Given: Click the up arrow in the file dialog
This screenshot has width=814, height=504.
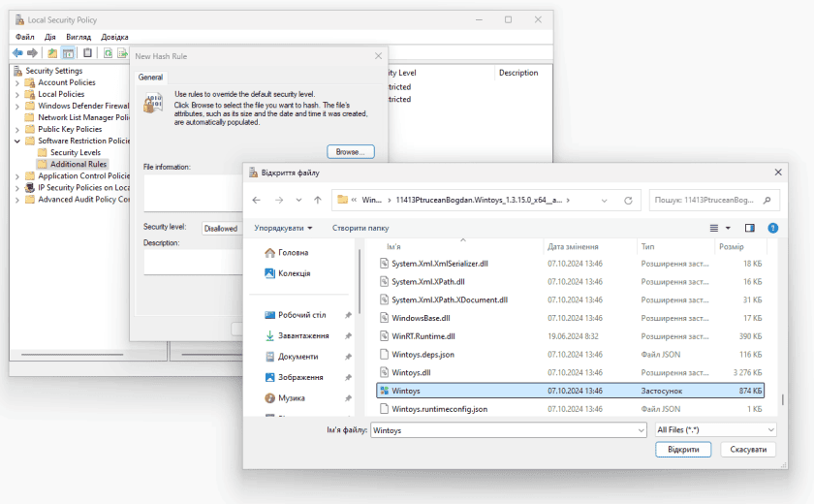Looking at the screenshot, I should 317,200.
